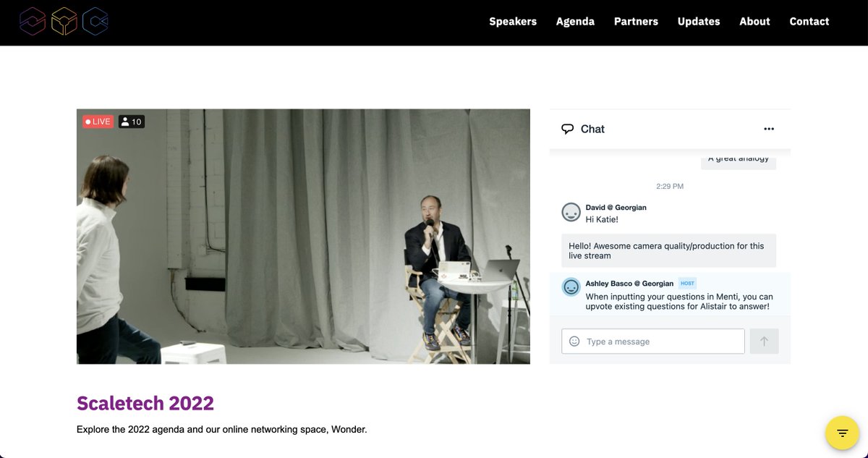Viewport: 868px width, 458px height.
Task: Click the Chat panel title
Action: coord(592,129)
